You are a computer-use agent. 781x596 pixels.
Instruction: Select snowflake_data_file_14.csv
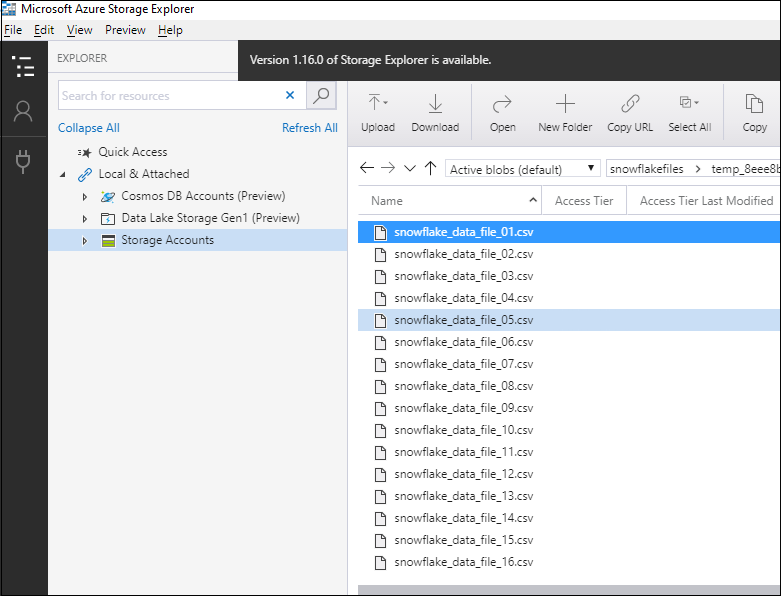[x=569, y=518]
